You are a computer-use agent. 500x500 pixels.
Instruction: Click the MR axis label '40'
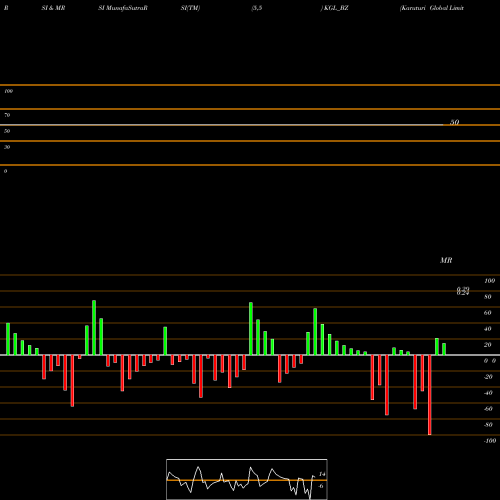point(488,329)
